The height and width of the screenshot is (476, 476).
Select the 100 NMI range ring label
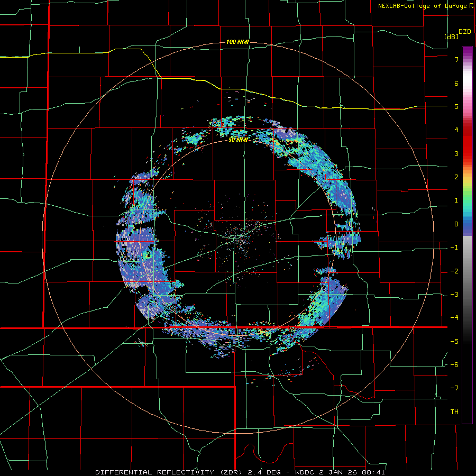pos(237,42)
